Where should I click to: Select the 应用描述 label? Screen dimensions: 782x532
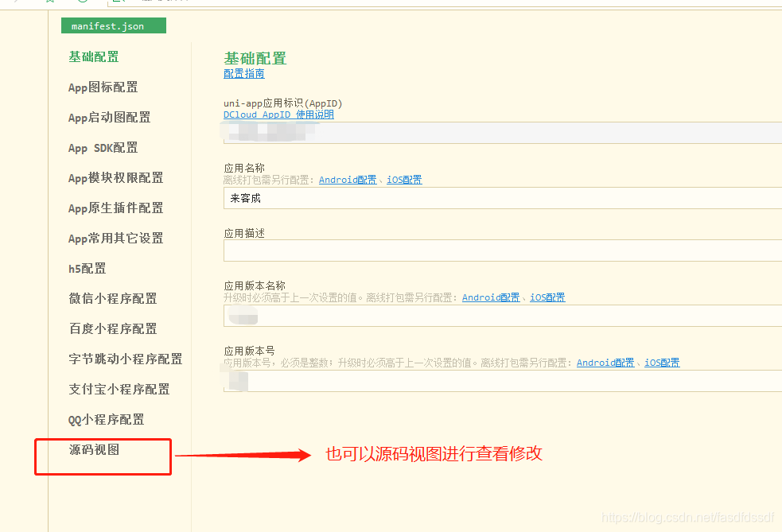tap(244, 233)
